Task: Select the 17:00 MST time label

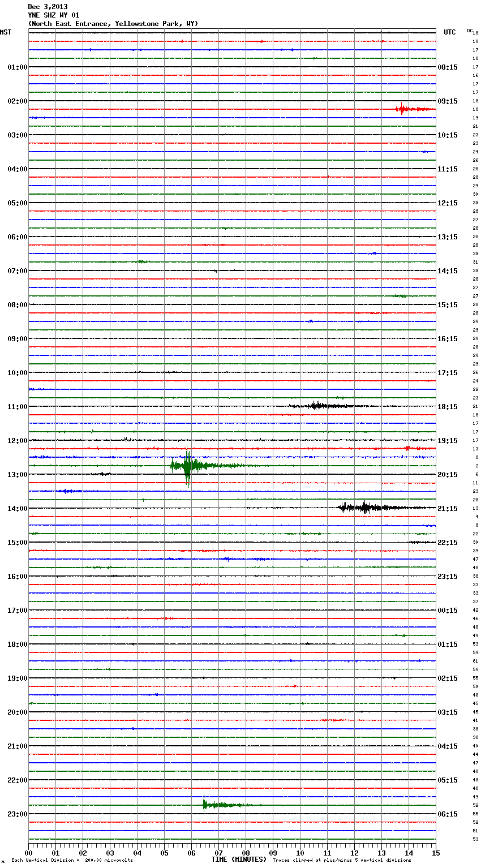Action: pos(18,611)
